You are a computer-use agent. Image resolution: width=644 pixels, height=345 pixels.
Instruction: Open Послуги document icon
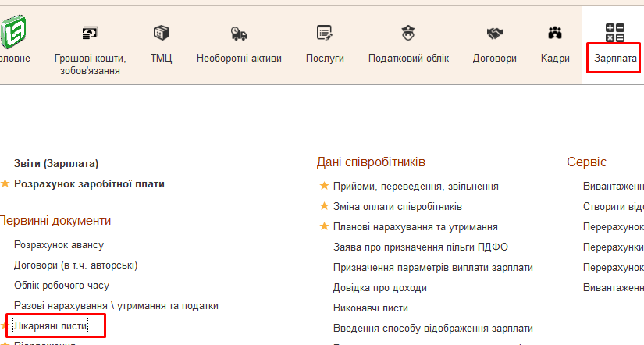click(325, 33)
